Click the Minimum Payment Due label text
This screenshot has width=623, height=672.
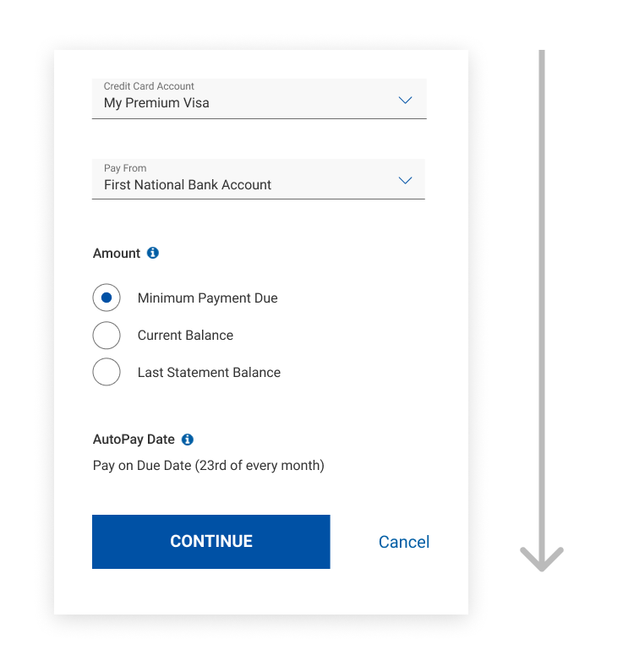207,298
